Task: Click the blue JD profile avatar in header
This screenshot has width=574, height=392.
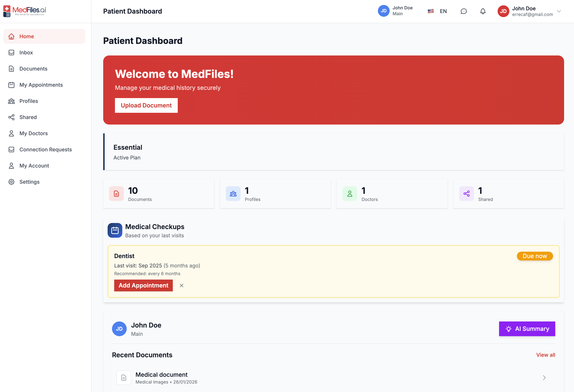Action: pos(384,11)
